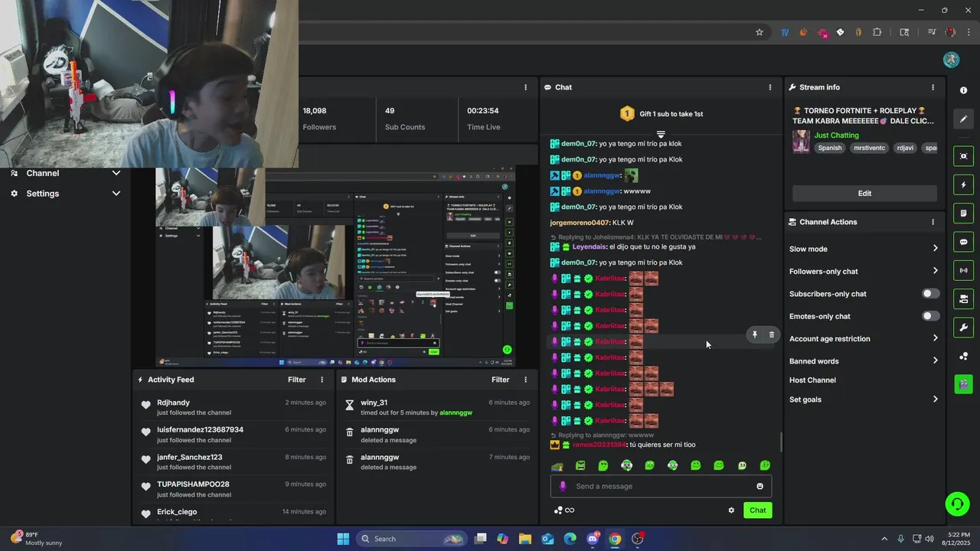The height and width of the screenshot is (551, 980).
Task: Open Stream info panel three-dot menu
Action: pos(933,87)
